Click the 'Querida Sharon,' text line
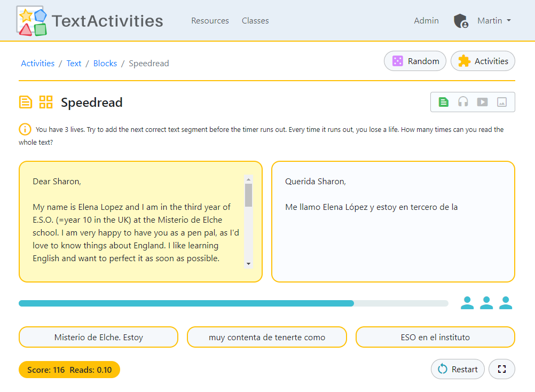The image size is (535, 392). point(315,182)
